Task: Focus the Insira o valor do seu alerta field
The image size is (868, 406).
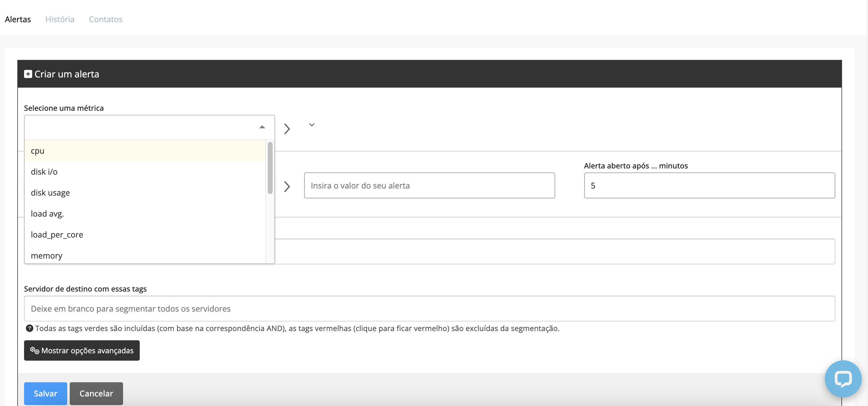Action: point(429,185)
